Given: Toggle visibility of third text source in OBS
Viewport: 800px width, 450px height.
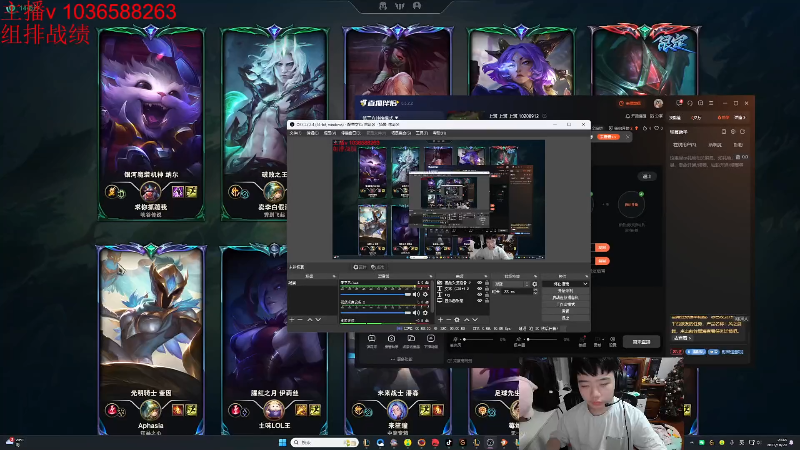Looking at the screenshot, I should point(480,295).
